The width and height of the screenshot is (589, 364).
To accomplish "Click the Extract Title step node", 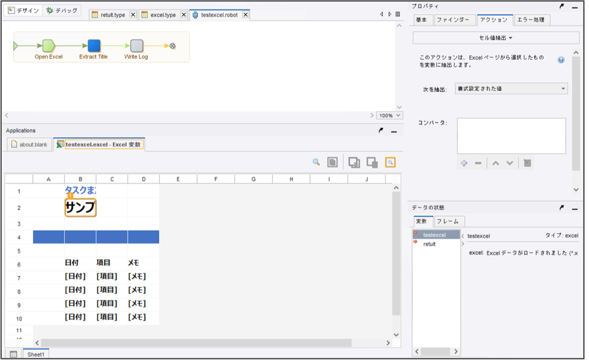I will coord(94,46).
